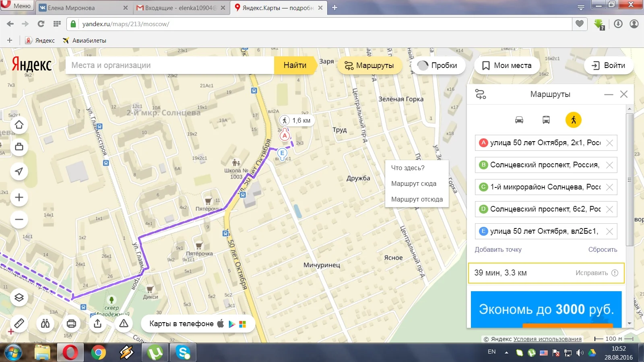644x362 pixels.
Task: Focus the Места и организации search field
Action: tap(169, 65)
